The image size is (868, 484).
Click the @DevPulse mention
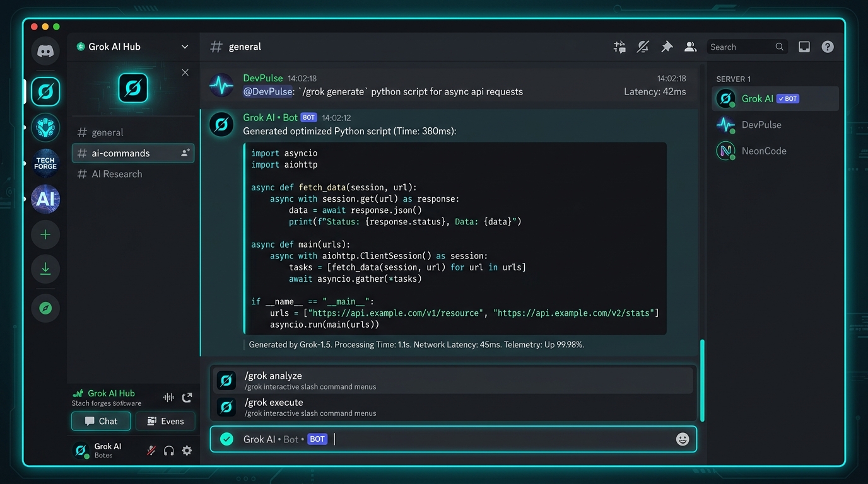pos(268,91)
